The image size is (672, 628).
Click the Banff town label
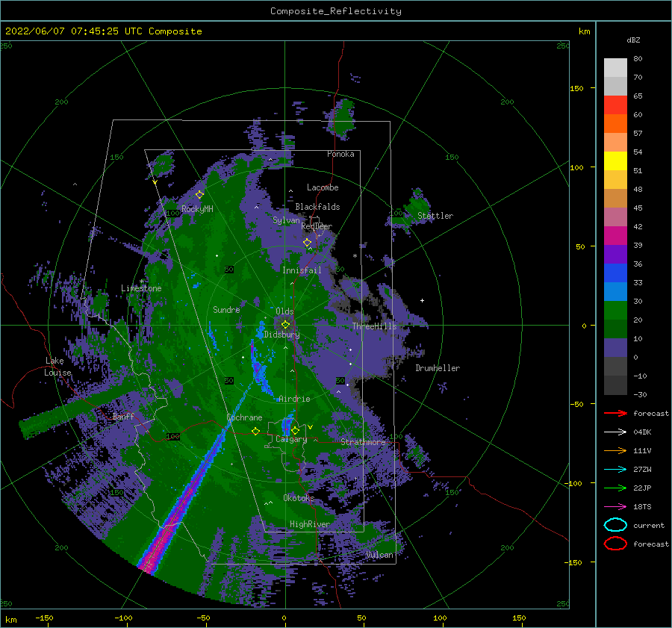(x=123, y=416)
